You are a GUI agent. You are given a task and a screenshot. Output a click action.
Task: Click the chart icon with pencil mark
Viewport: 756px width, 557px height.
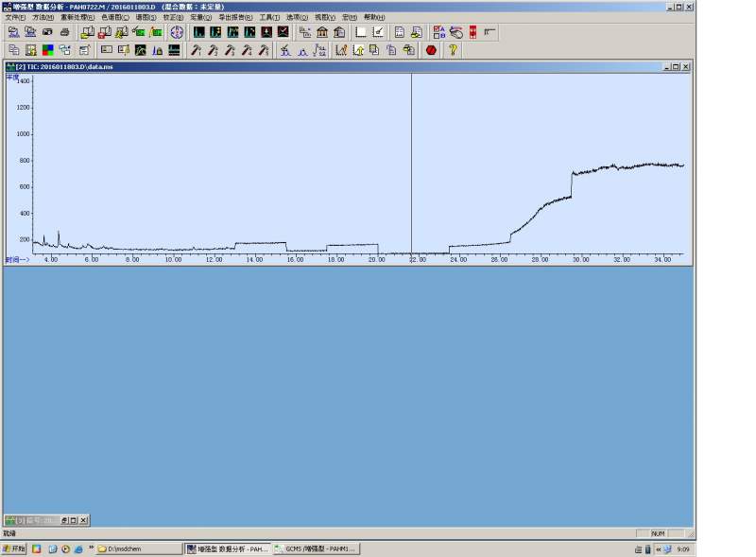click(x=378, y=32)
